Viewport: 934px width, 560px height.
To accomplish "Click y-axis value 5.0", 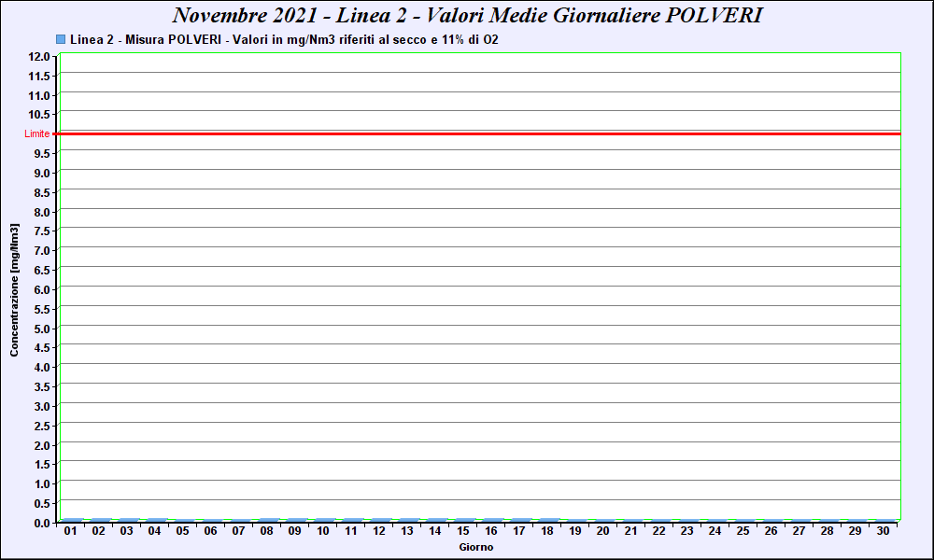I will [x=42, y=329].
